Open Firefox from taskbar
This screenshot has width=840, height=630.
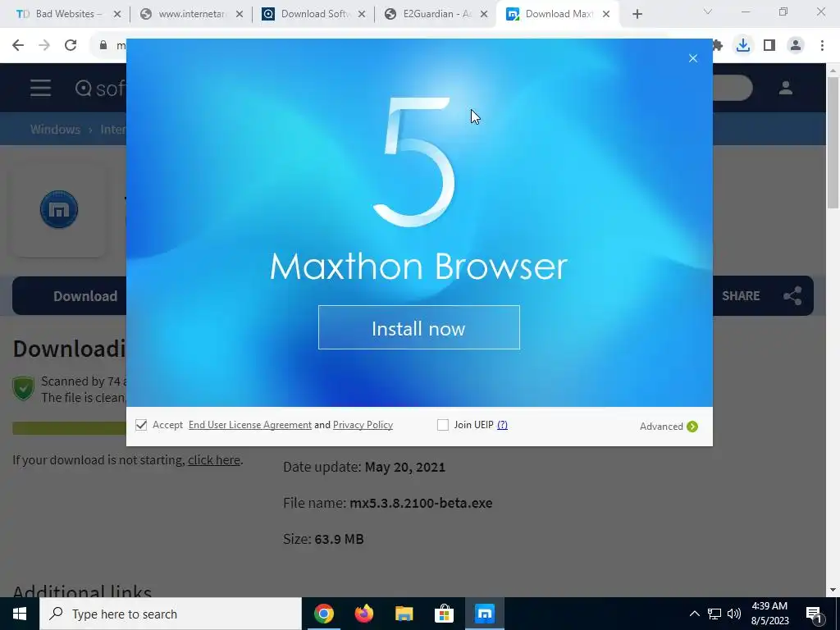pyautogui.click(x=364, y=614)
